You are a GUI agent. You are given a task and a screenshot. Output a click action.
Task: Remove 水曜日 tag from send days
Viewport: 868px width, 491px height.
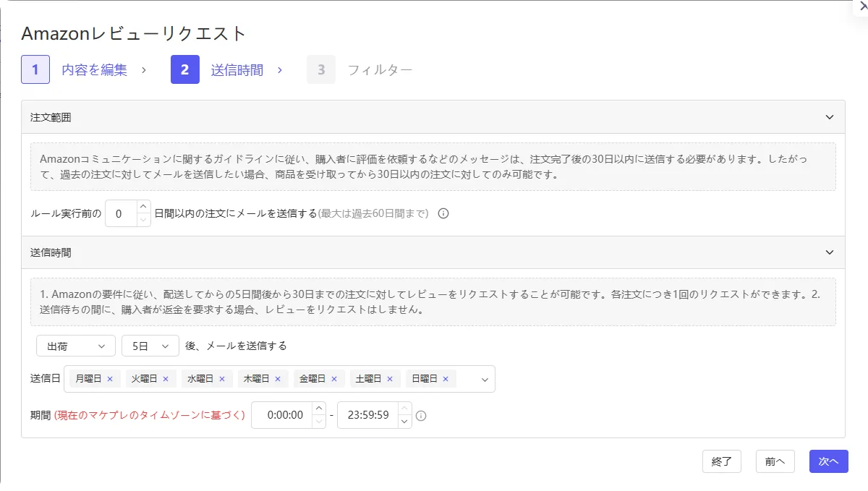[x=222, y=379]
